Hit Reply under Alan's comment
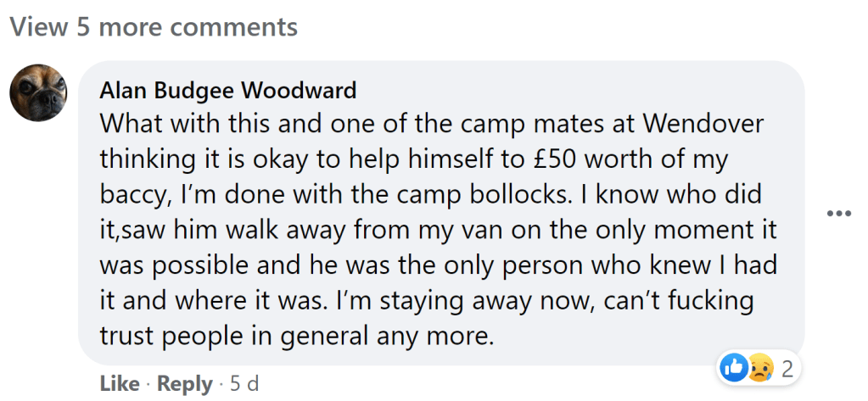 [184, 383]
